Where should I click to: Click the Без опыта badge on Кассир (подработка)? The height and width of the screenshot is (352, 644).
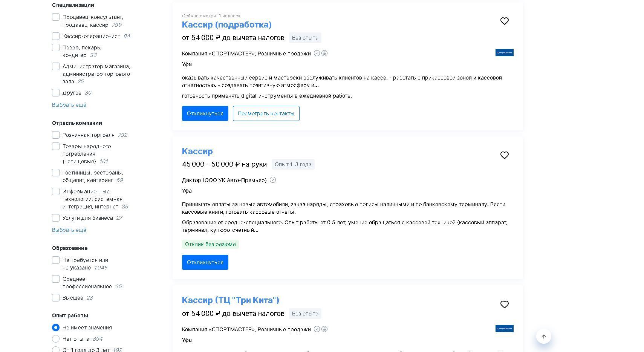(305, 38)
